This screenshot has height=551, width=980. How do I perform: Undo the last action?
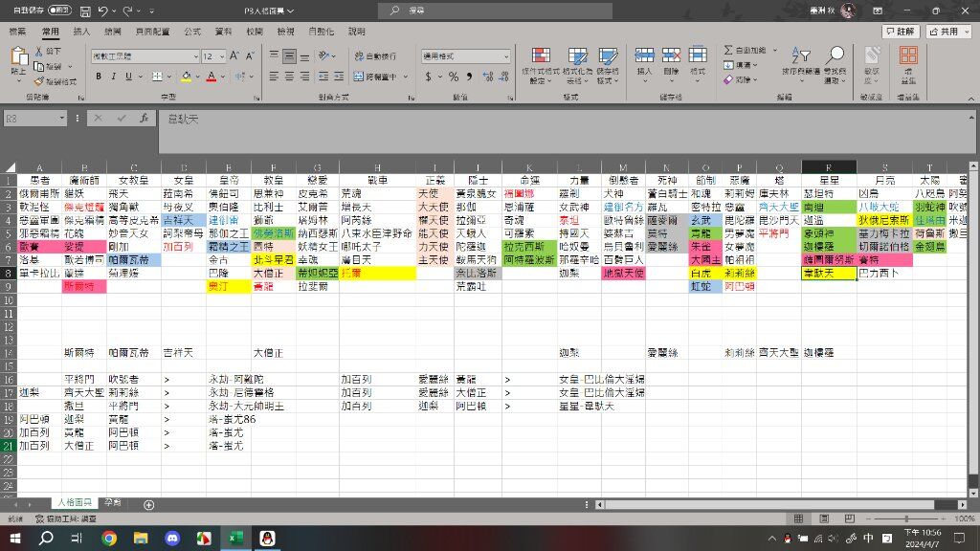click(103, 11)
